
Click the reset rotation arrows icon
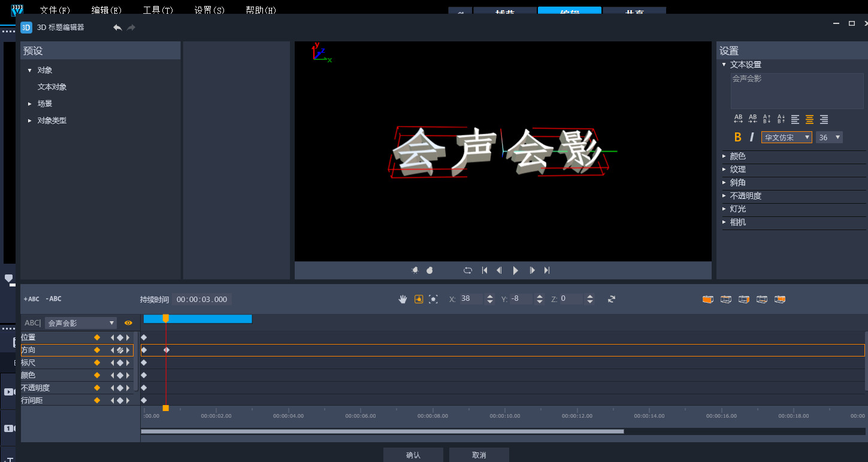click(611, 299)
